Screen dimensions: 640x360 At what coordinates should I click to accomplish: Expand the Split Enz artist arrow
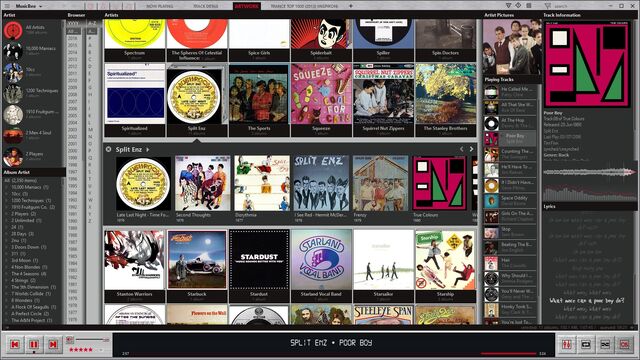(x=147, y=150)
